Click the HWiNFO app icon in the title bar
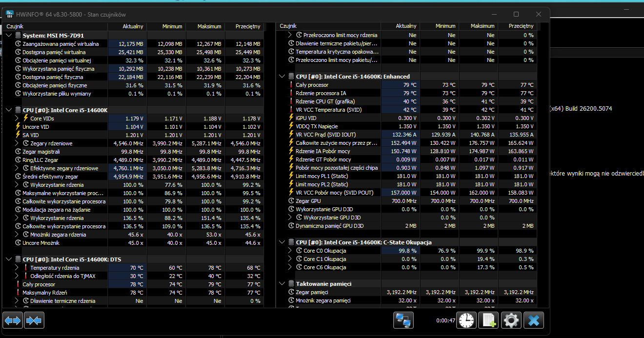 10,14
